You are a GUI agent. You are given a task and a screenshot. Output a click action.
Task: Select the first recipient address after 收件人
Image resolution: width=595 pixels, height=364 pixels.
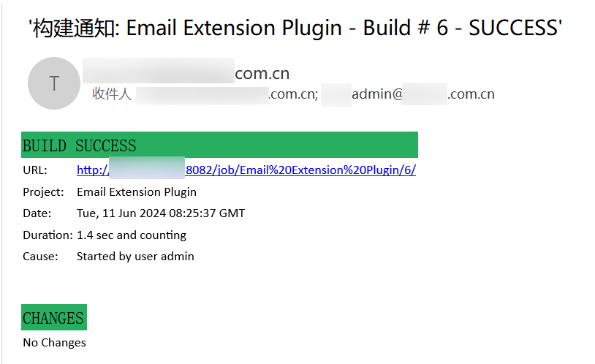227,94
